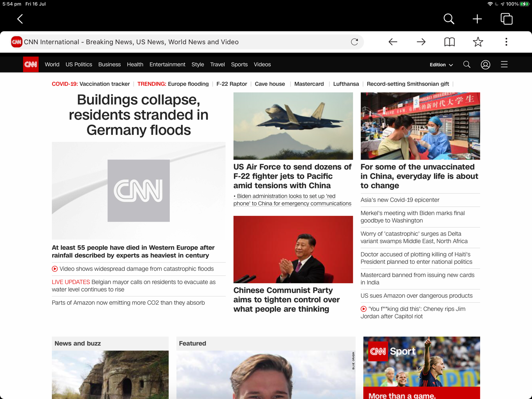The height and width of the screenshot is (399, 532).
Task: Expand the Edition dropdown
Action: [x=441, y=65]
